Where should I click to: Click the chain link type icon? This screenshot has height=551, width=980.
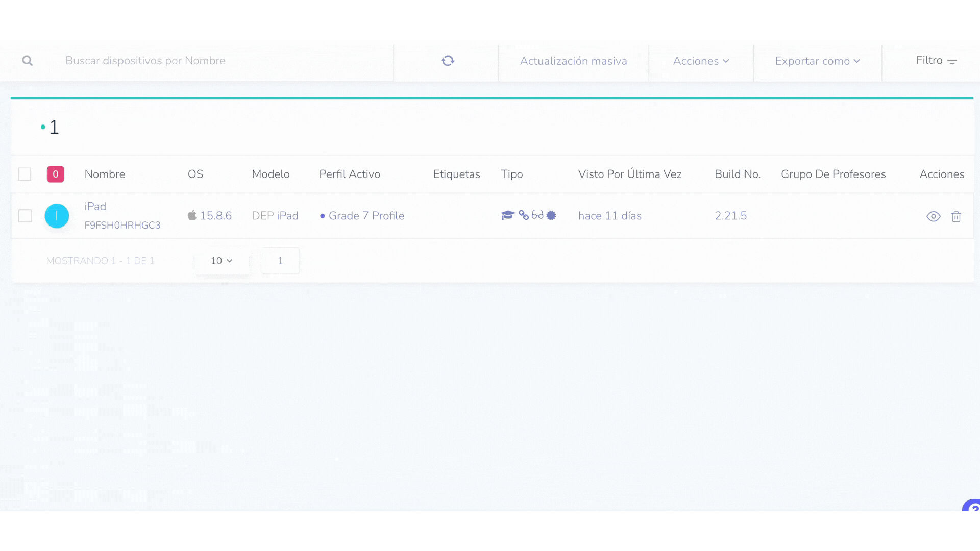coord(524,215)
